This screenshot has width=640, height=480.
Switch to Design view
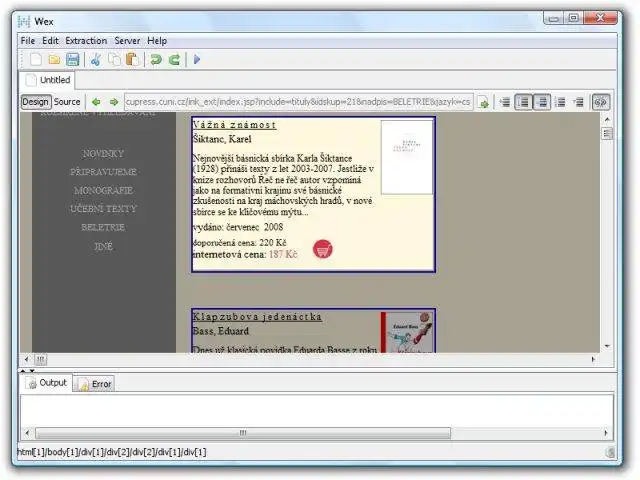click(36, 102)
